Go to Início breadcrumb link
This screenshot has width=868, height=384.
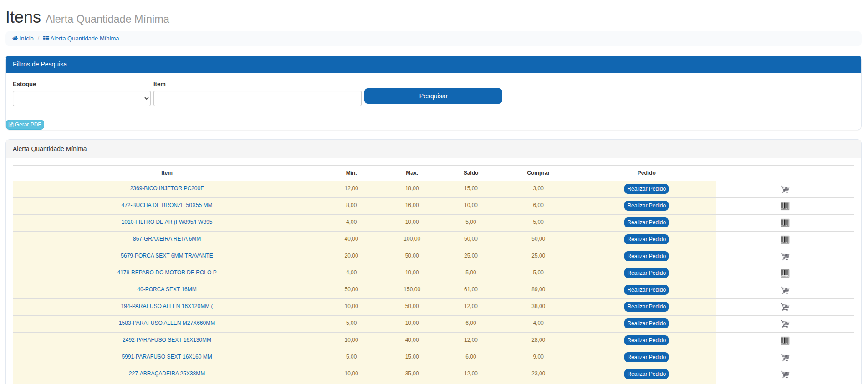pyautogui.click(x=23, y=39)
